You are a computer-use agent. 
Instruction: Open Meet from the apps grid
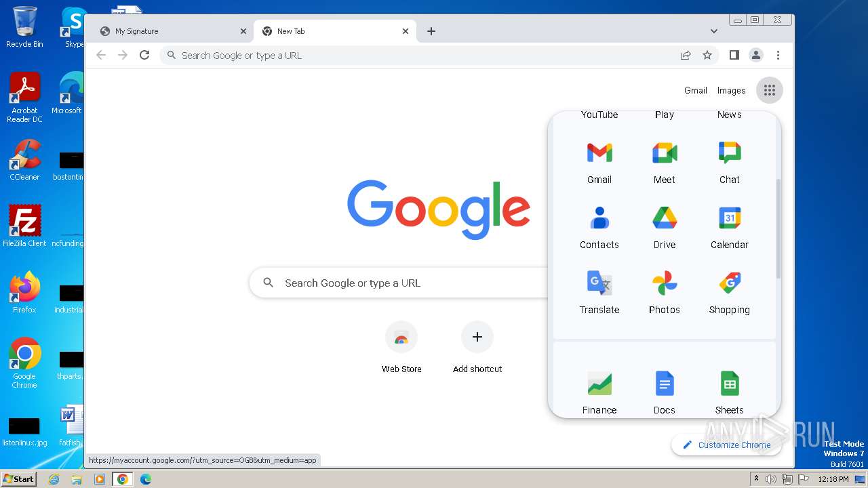(665, 163)
